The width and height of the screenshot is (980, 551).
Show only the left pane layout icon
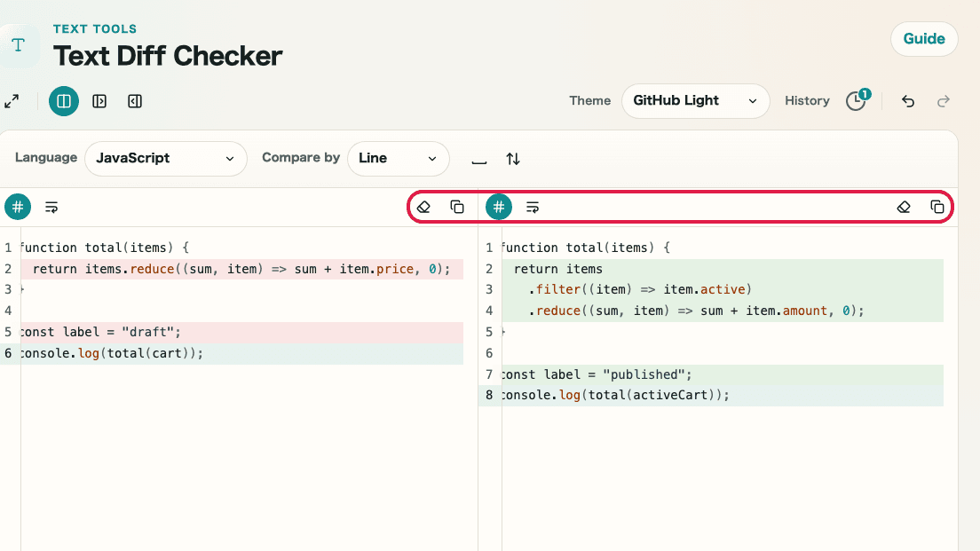pyautogui.click(x=99, y=101)
